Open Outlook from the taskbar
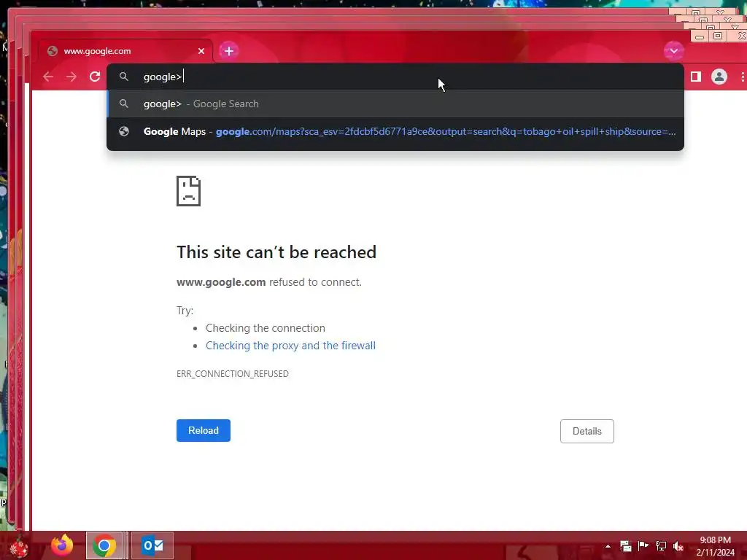This screenshot has width=747, height=560. (x=152, y=545)
